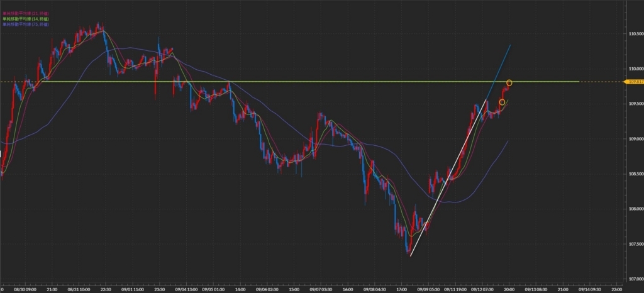644x293 pixels.
Task: Select the purple moving average (75) legend label
Action: pos(25,25)
